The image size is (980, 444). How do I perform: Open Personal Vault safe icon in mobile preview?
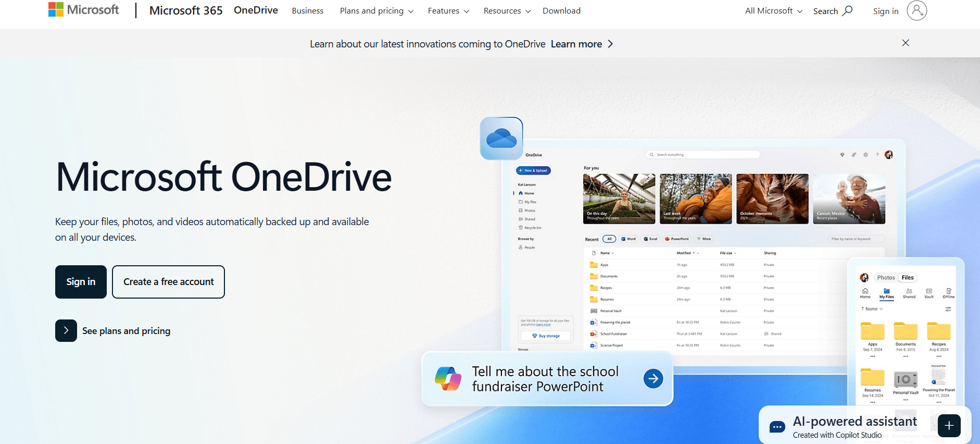(906, 379)
